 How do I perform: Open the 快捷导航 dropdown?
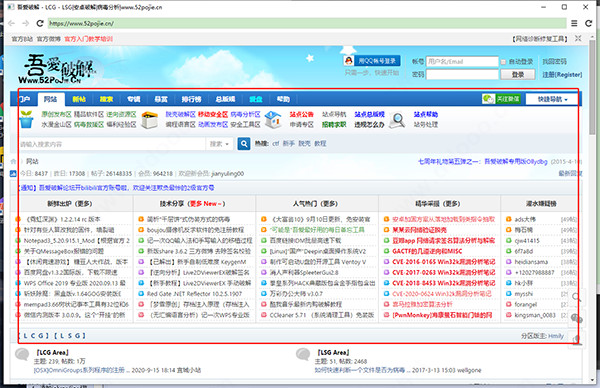pyautogui.click(x=552, y=99)
